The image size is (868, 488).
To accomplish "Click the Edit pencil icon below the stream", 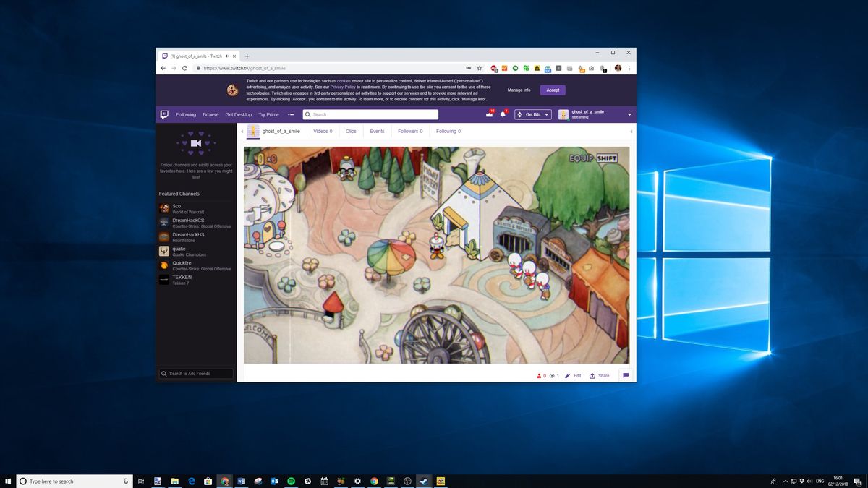I will coord(568,375).
